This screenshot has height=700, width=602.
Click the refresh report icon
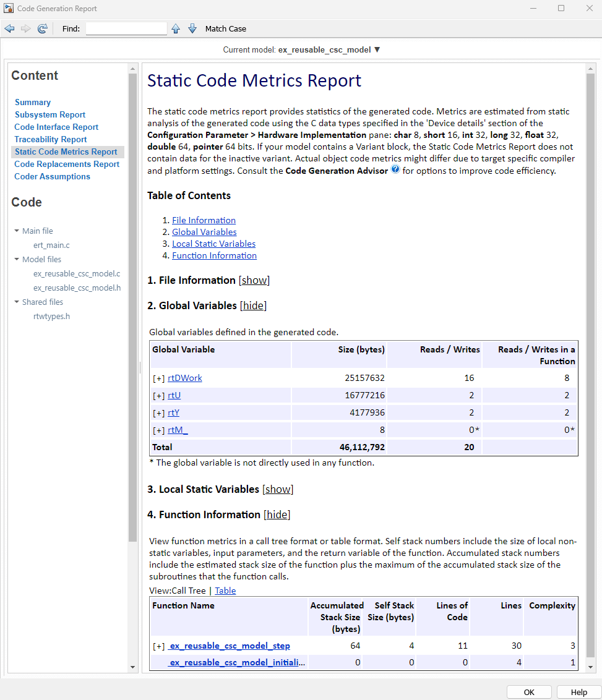click(x=43, y=28)
